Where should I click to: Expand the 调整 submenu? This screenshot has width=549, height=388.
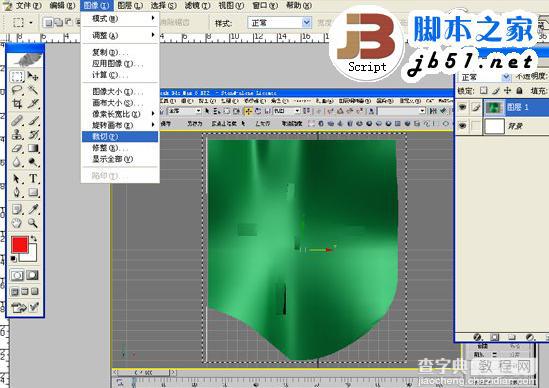pos(120,35)
